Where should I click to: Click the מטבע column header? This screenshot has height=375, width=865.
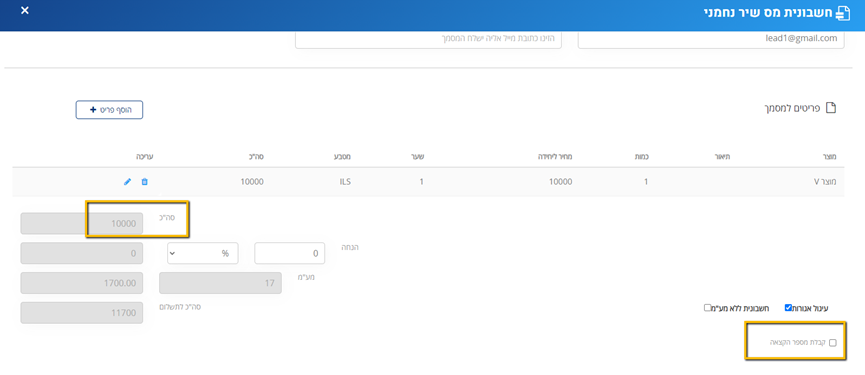click(x=343, y=157)
